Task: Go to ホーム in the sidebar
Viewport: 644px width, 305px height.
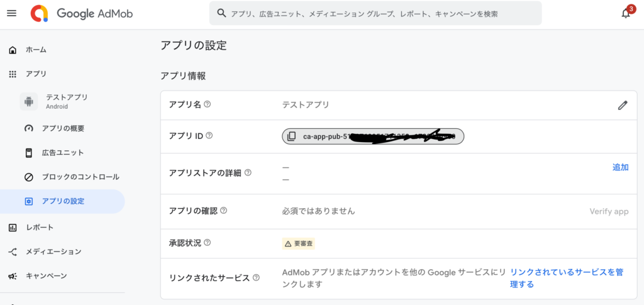Action: (36, 50)
